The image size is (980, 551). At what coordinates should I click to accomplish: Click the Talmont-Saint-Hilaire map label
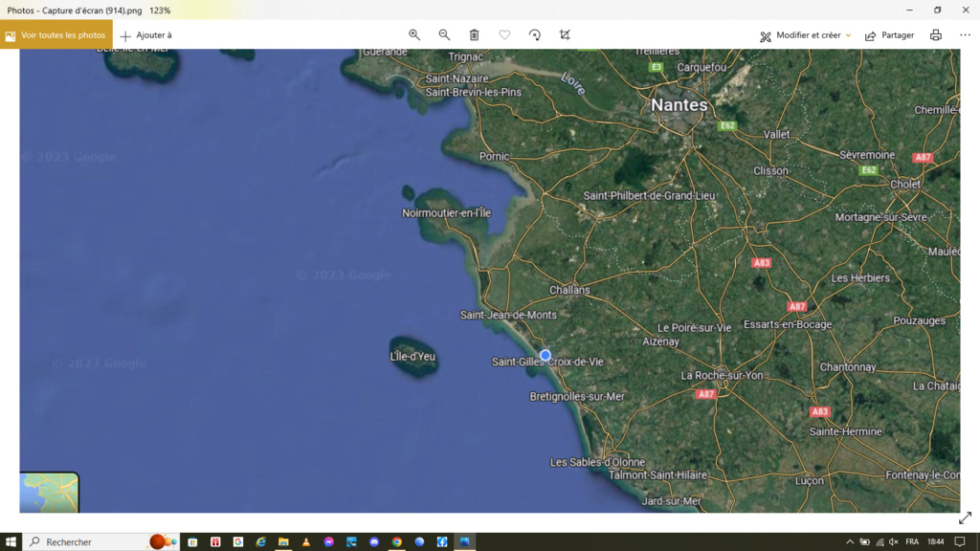pos(657,475)
